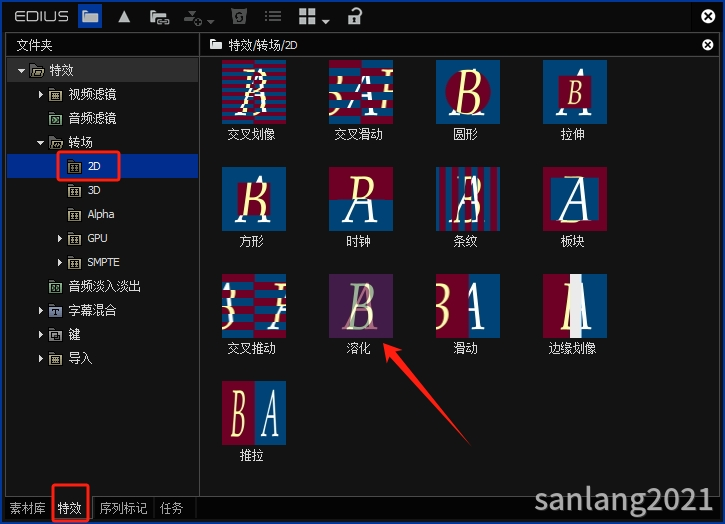Click the add-to-timeline icon
This screenshot has width=725, height=524.
[x=192, y=18]
